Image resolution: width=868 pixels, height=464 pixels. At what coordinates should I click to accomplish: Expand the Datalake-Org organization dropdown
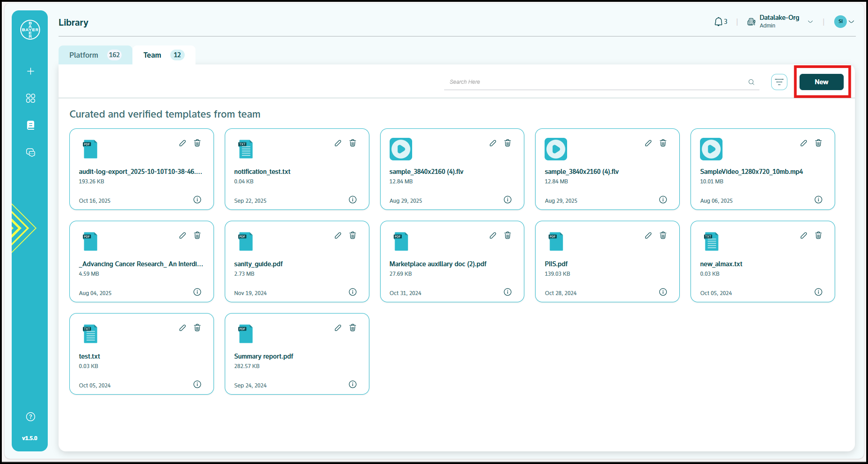coord(810,22)
